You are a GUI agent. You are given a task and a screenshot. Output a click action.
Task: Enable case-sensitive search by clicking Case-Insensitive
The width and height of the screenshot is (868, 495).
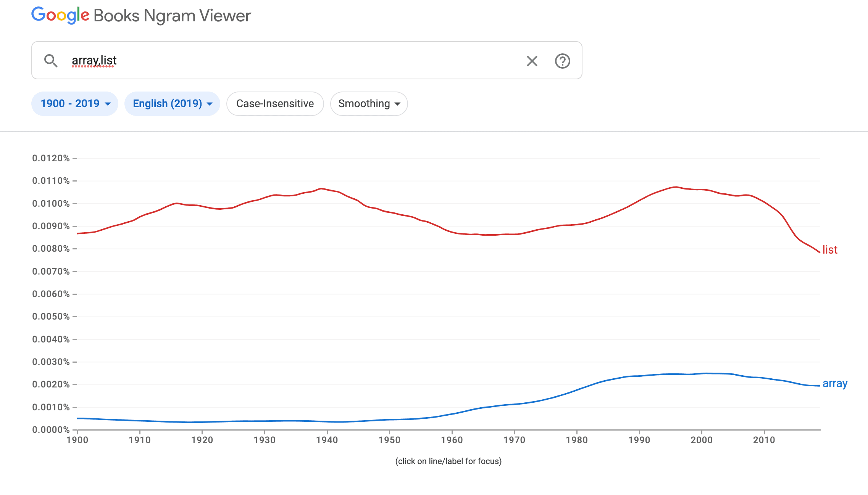coord(275,103)
